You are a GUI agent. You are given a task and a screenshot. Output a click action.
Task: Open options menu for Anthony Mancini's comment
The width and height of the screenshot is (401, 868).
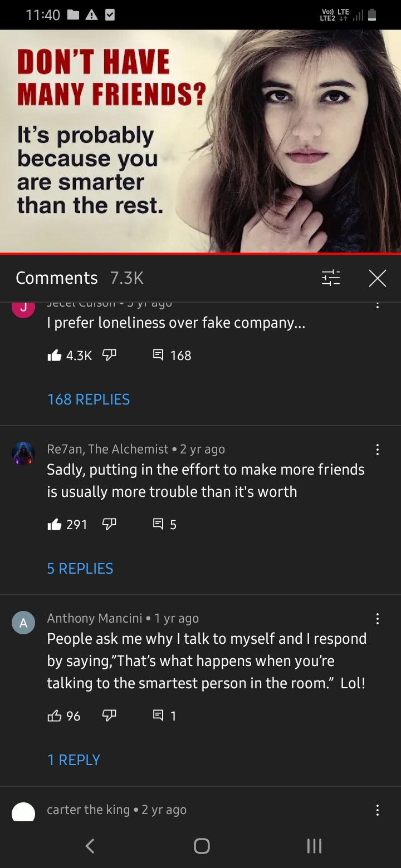tap(377, 619)
